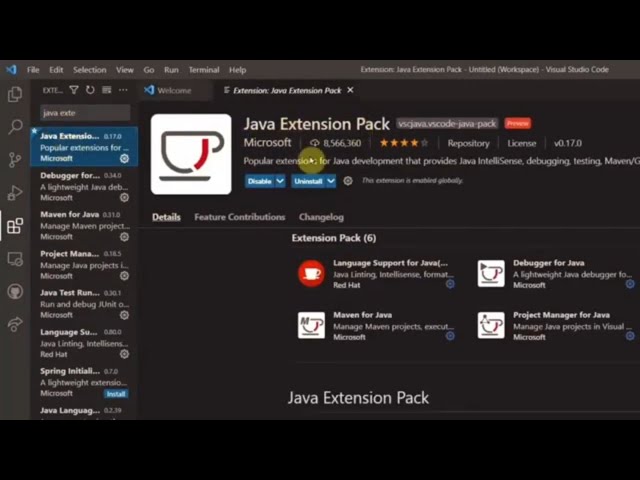Select Spring Initializr in extensions list
The width and height of the screenshot is (640, 480).
click(x=84, y=382)
